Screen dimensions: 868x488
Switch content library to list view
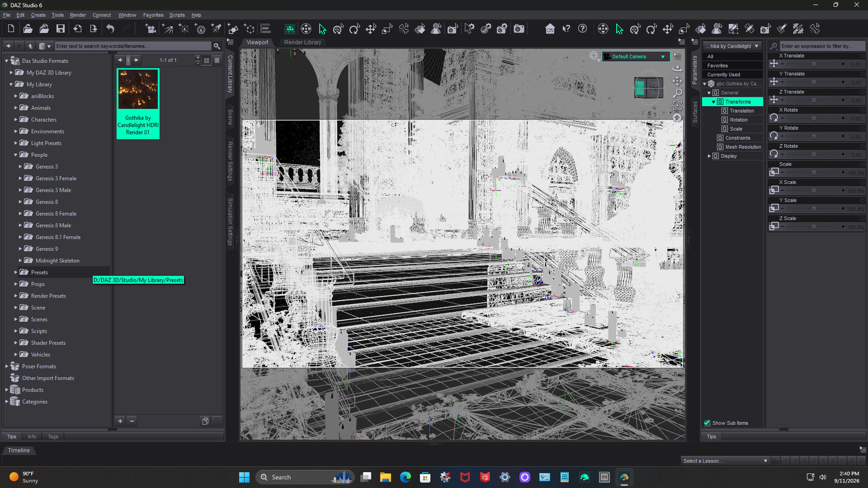click(217, 60)
